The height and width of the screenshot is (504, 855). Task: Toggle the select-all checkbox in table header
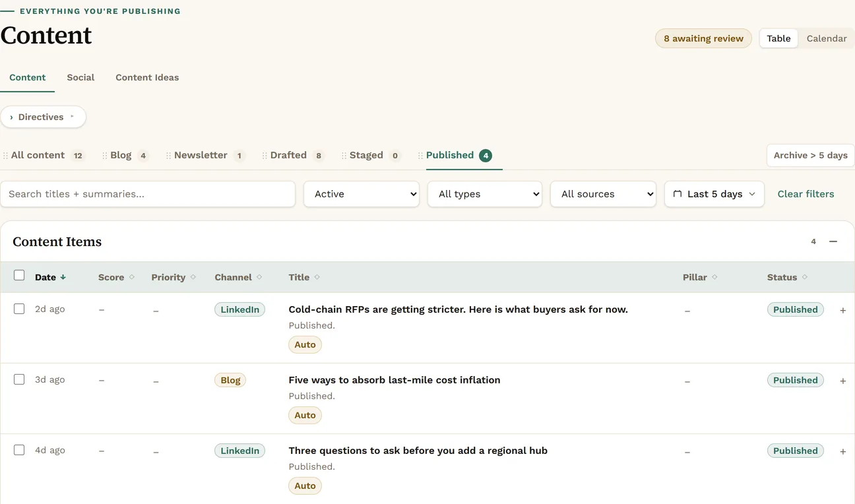coord(19,276)
